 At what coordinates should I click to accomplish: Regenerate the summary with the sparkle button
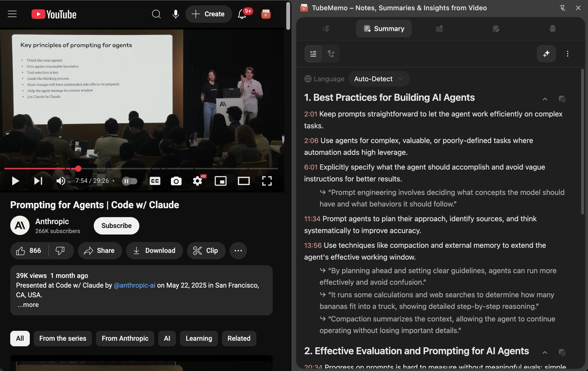(x=546, y=54)
